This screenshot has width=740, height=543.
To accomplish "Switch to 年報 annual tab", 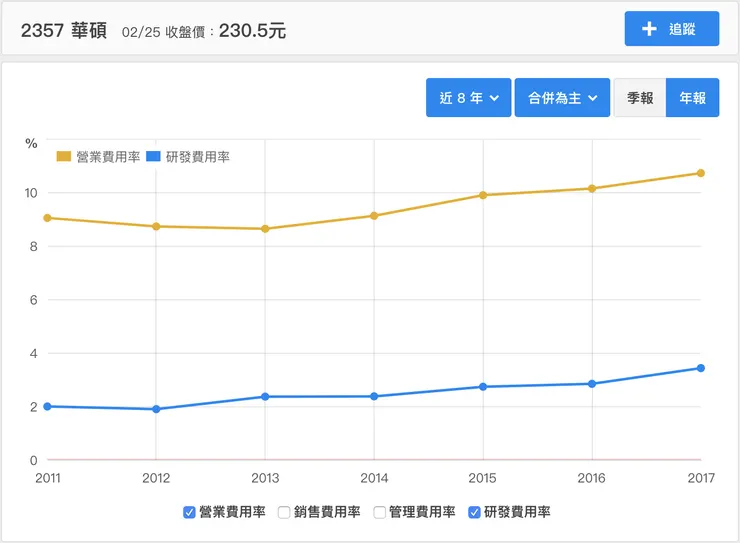I will [x=692, y=98].
